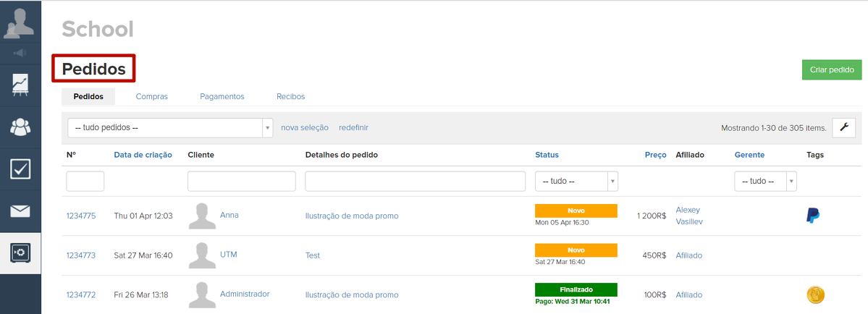The height and width of the screenshot is (314, 868).
Task: Open the users group sidebar icon
Action: pos(20,127)
